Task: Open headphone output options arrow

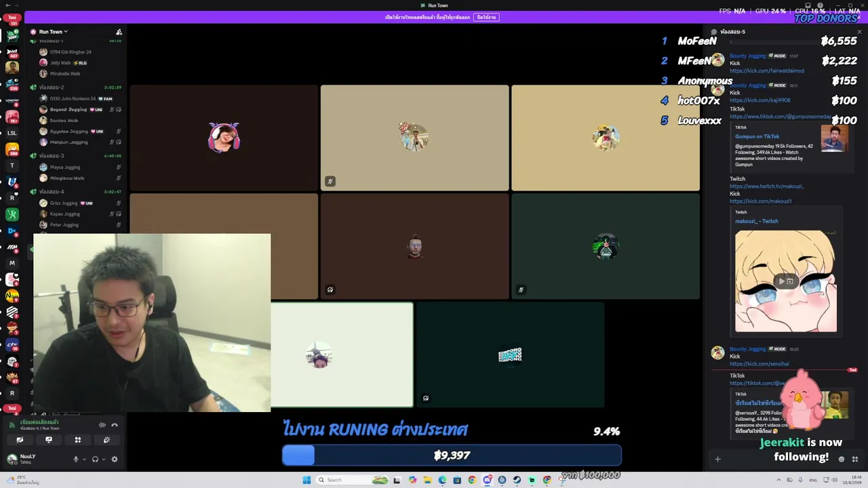Action: (104, 459)
